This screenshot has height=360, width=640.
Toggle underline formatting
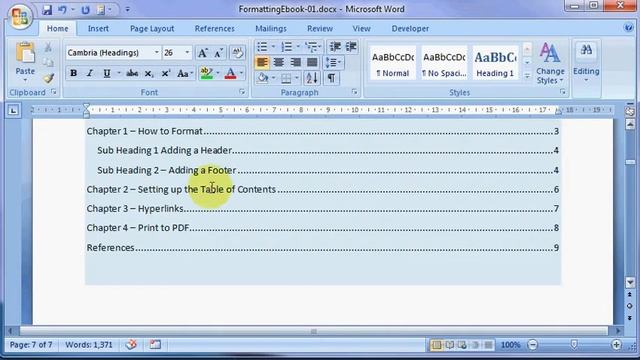(x=107, y=73)
